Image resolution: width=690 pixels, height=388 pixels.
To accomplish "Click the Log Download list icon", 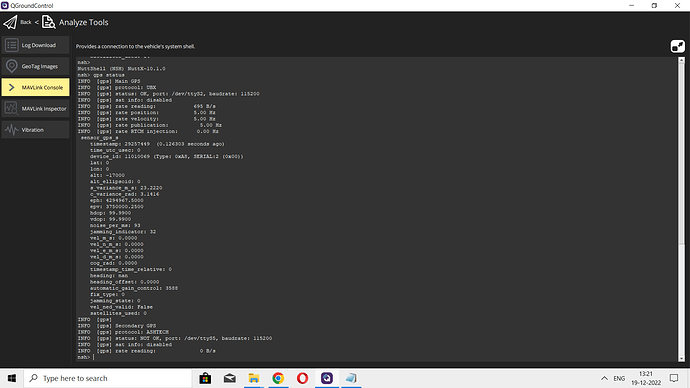I will [x=11, y=45].
